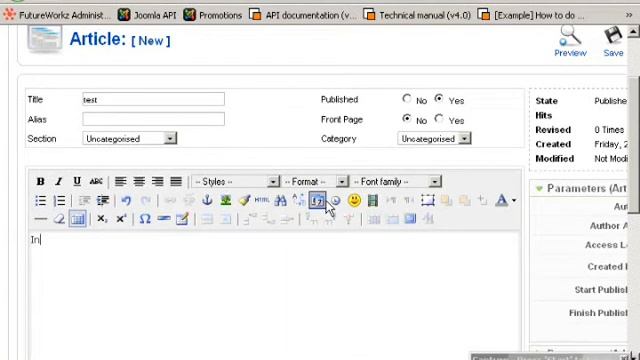The height and width of the screenshot is (360, 640).
Task: Increase indent of the paragraph
Action: coord(103,200)
